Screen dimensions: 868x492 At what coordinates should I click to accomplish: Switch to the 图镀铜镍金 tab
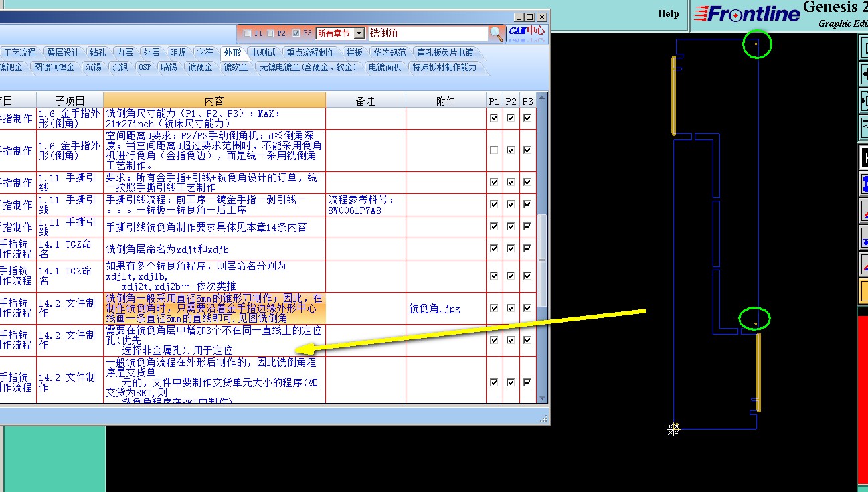click(x=54, y=67)
